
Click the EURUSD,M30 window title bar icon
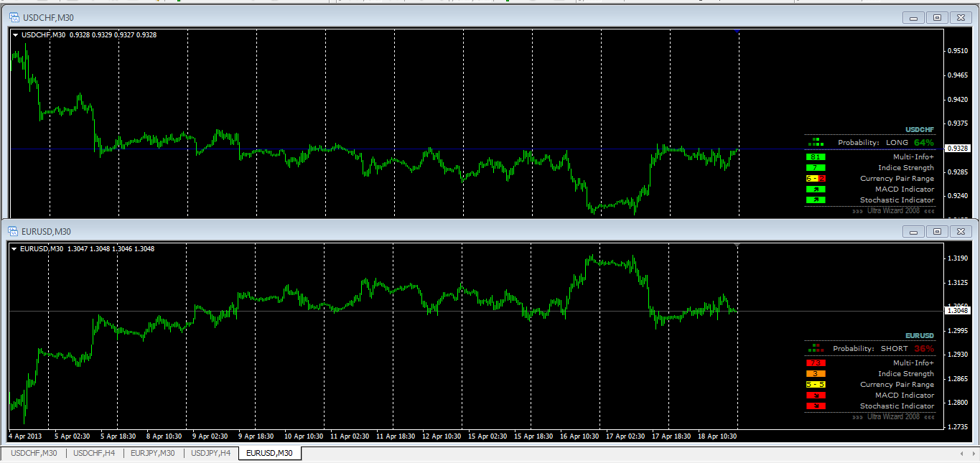[14, 231]
